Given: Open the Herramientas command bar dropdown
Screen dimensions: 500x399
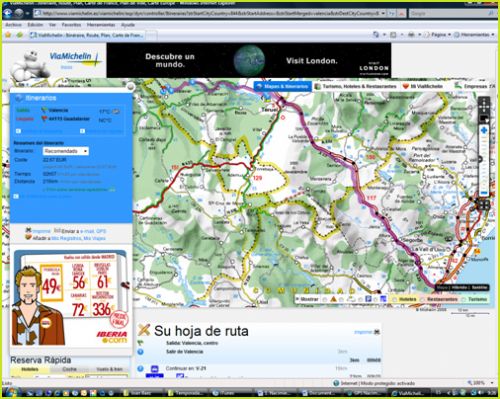Looking at the screenshot, I should pyautogui.click(x=474, y=35).
